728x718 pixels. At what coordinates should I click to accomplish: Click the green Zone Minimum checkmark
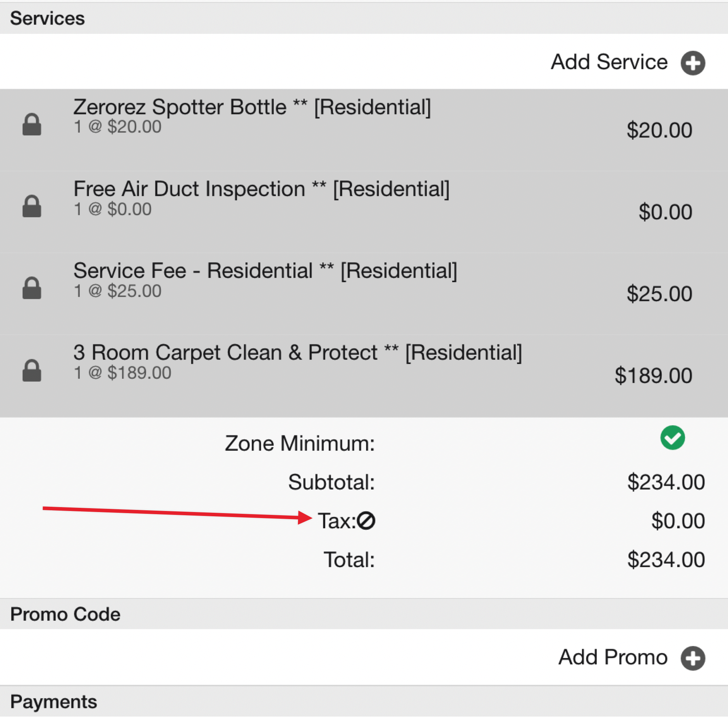click(673, 437)
